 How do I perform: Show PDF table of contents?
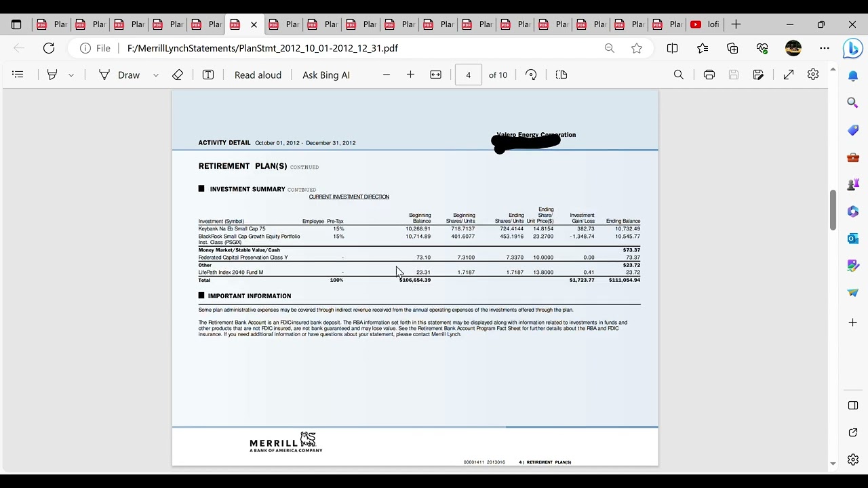[18, 75]
